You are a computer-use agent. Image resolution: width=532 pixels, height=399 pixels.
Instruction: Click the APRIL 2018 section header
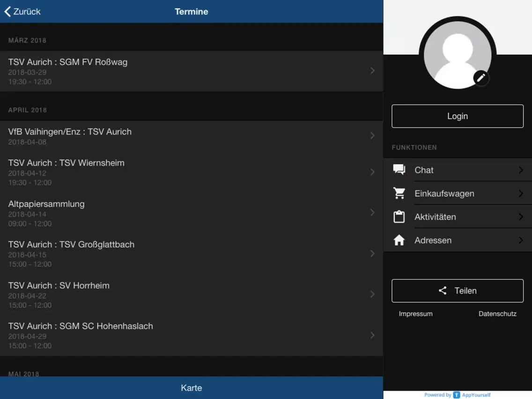[28, 110]
